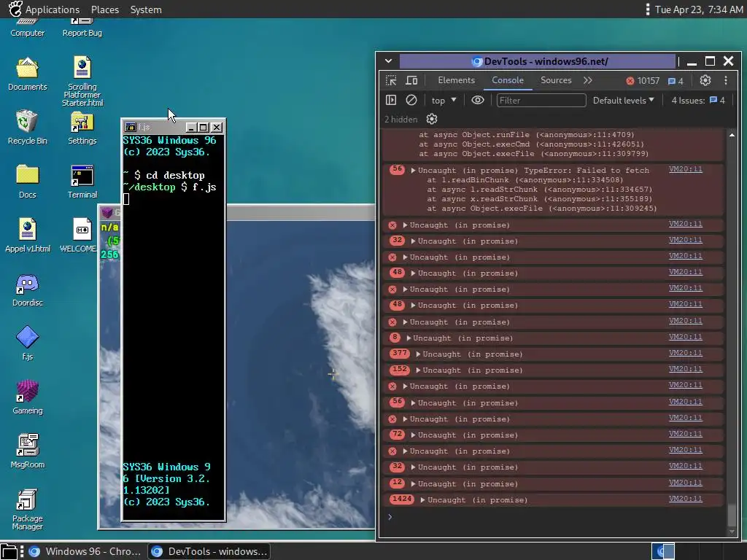Screen dimensions: 747x560
Task: Select the f.js desktop file icon
Action: click(27, 343)
